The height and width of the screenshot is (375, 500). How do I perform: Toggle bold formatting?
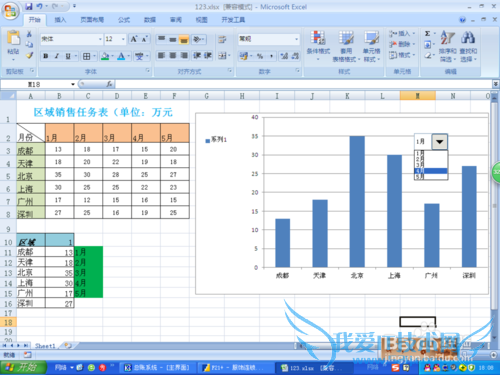point(46,56)
